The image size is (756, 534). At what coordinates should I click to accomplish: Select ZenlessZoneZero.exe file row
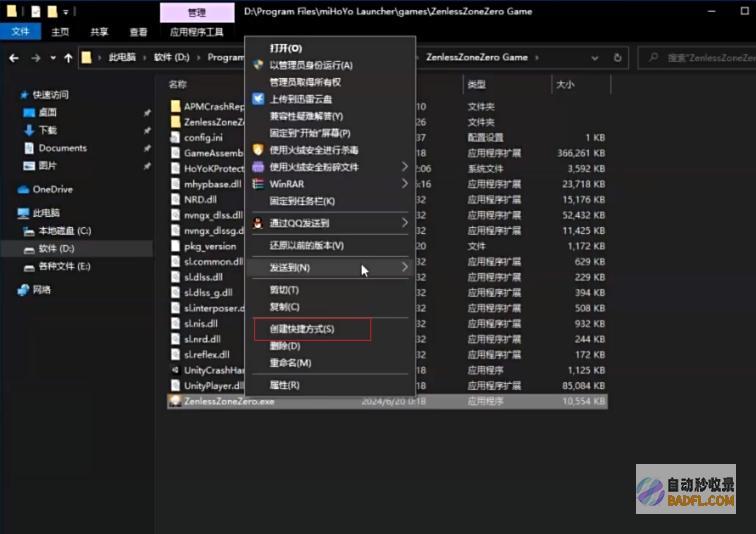coord(387,401)
